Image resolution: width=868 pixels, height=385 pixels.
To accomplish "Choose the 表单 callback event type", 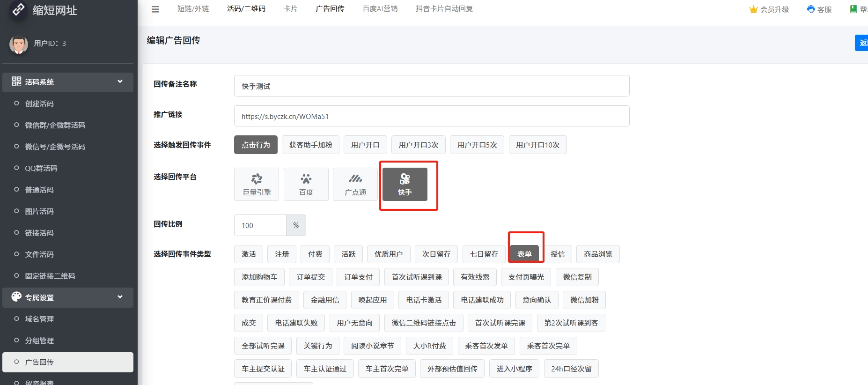I will click(x=524, y=254).
